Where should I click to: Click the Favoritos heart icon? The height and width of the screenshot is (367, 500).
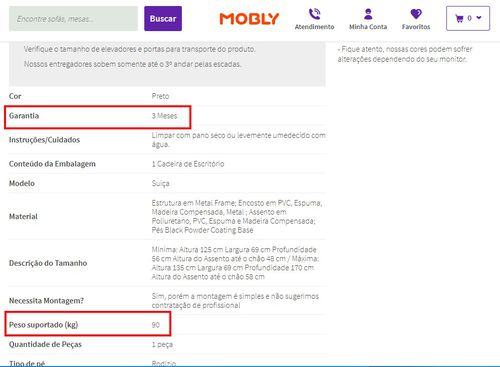pos(416,14)
